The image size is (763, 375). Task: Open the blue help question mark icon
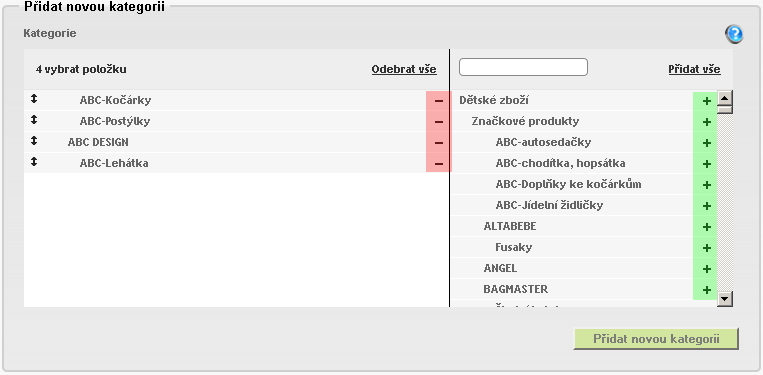pyautogui.click(x=734, y=34)
